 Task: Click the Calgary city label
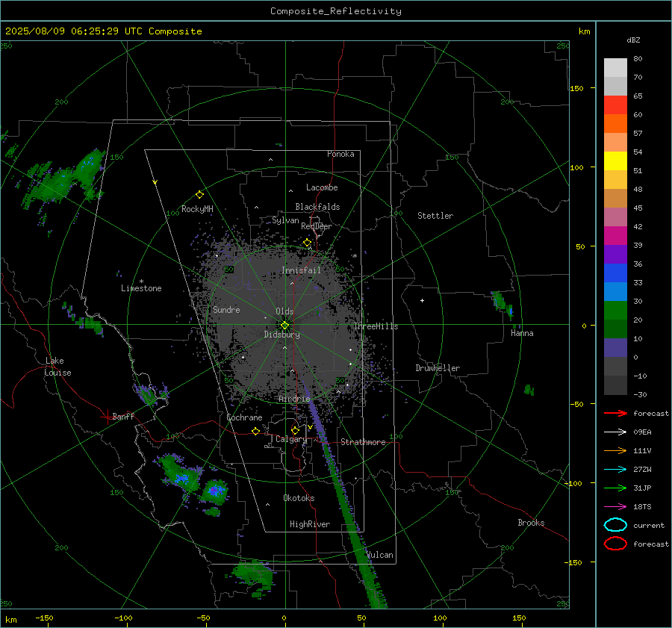coord(291,439)
